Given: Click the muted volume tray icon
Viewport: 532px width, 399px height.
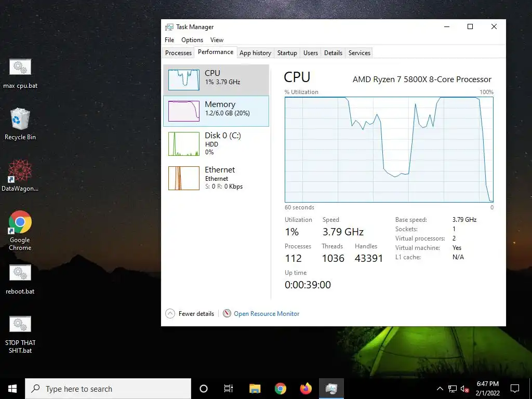Looking at the screenshot, I should click(x=465, y=389).
